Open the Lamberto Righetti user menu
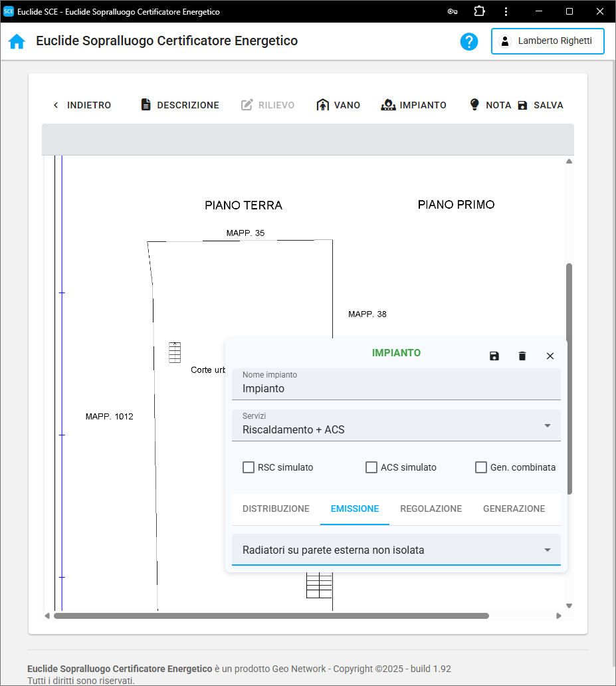 [548, 41]
